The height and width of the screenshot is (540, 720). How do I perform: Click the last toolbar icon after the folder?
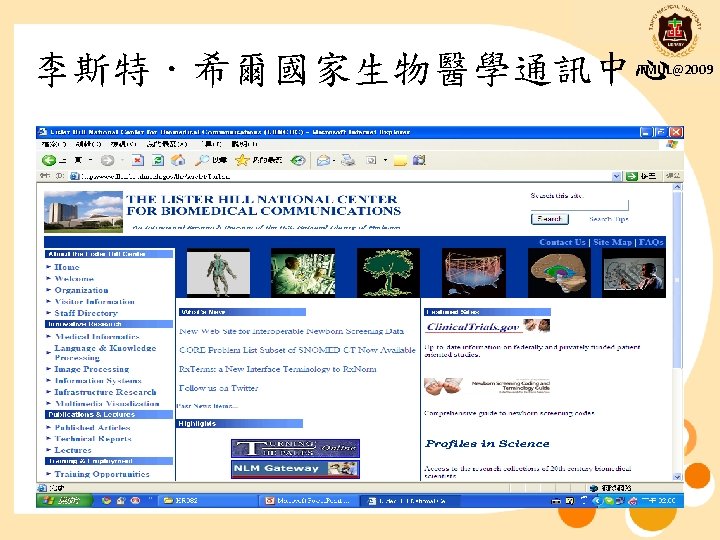(419, 160)
